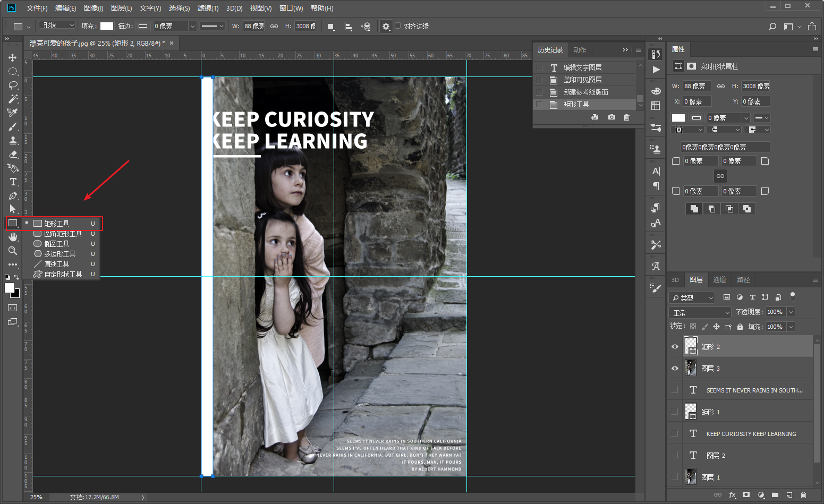
Task: Select 自定形状工具 from the flyout
Action: tap(63, 274)
